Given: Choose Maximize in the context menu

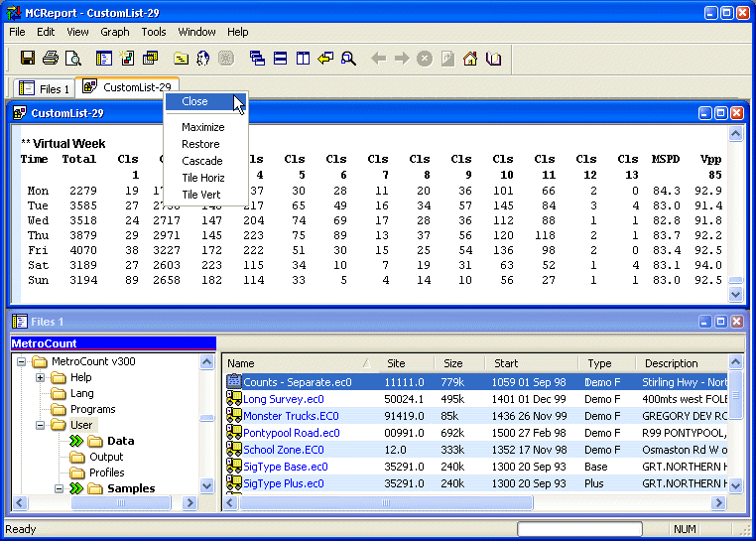Looking at the screenshot, I should point(206,127).
